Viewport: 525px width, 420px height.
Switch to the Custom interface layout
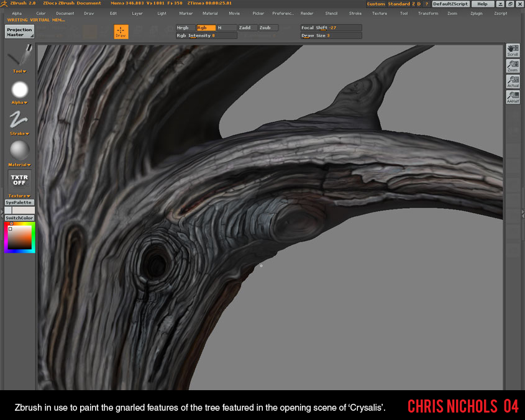[x=376, y=4]
